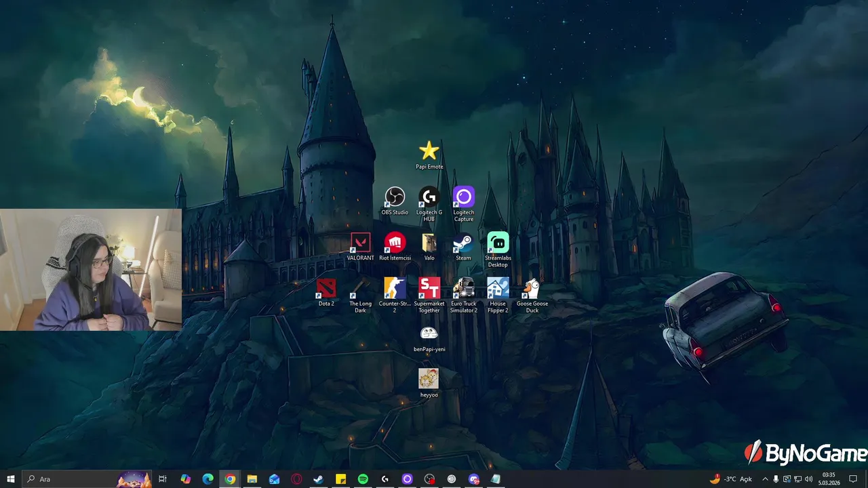Select the Counter-Strike 2 desktop shortcut

(395, 296)
